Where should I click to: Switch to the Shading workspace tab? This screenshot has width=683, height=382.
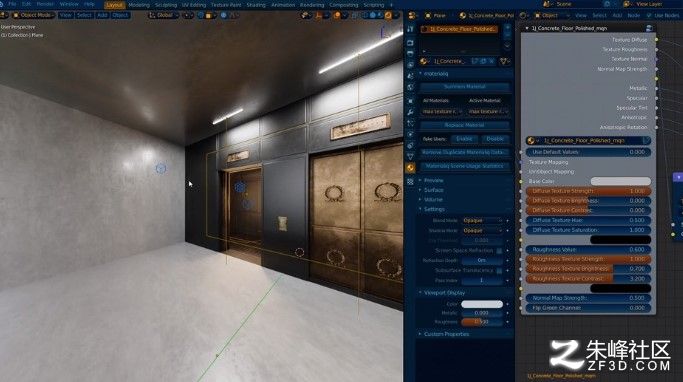click(256, 5)
